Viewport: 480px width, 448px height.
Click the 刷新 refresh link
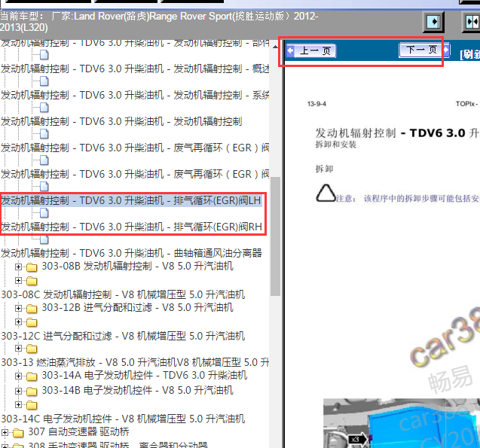pos(470,54)
